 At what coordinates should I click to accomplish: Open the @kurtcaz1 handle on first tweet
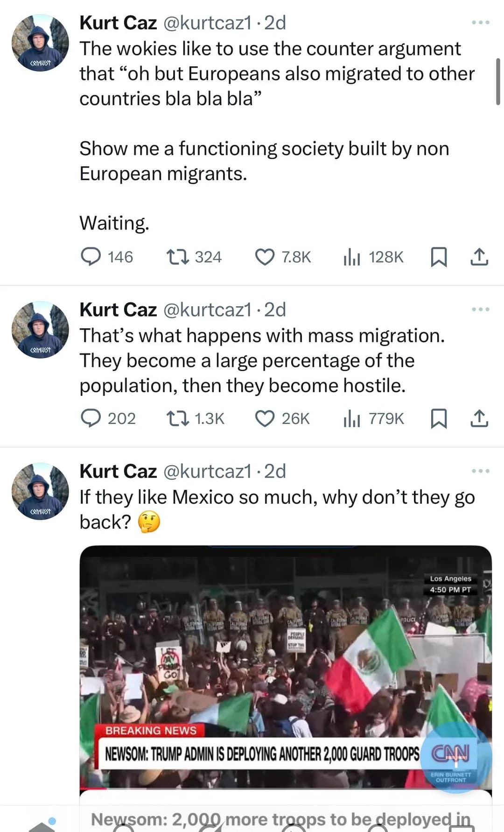click(207, 23)
